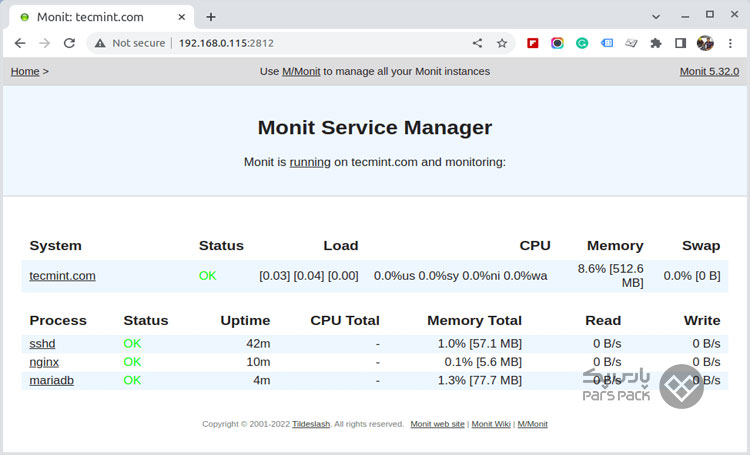This screenshot has width=750, height=455.
Task: Click the swap value 0.0% [0 B]
Action: 692,276
